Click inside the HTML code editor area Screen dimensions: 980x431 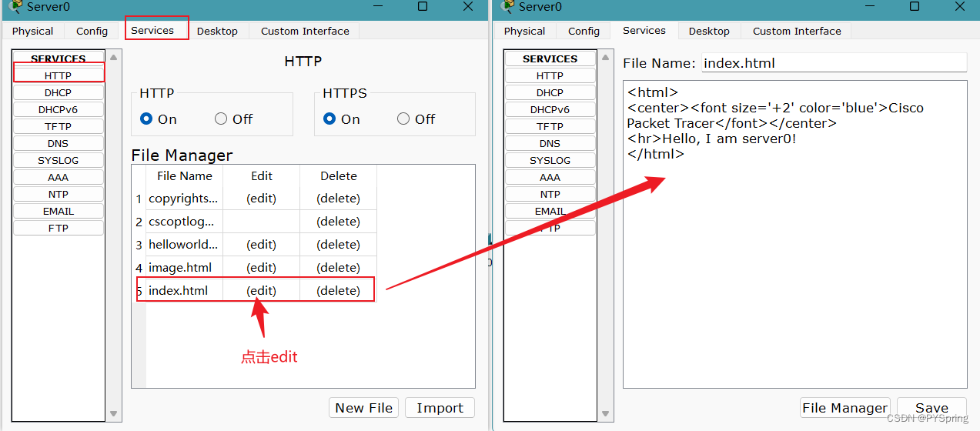(795, 234)
